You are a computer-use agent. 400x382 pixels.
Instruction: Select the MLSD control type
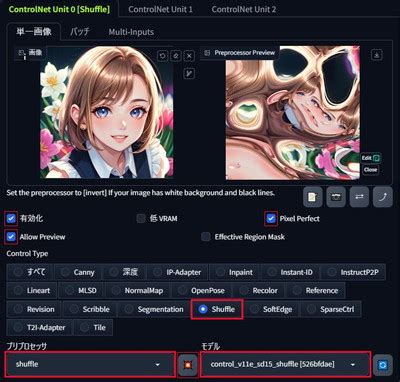point(82,290)
